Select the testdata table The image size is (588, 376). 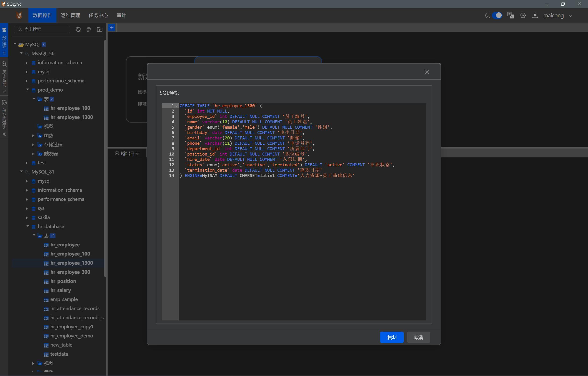(59, 354)
